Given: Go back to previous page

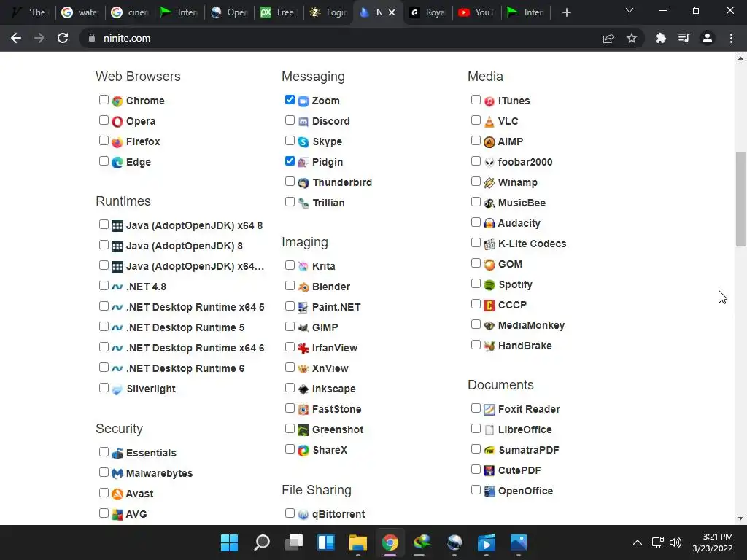Looking at the screenshot, I should point(16,38).
